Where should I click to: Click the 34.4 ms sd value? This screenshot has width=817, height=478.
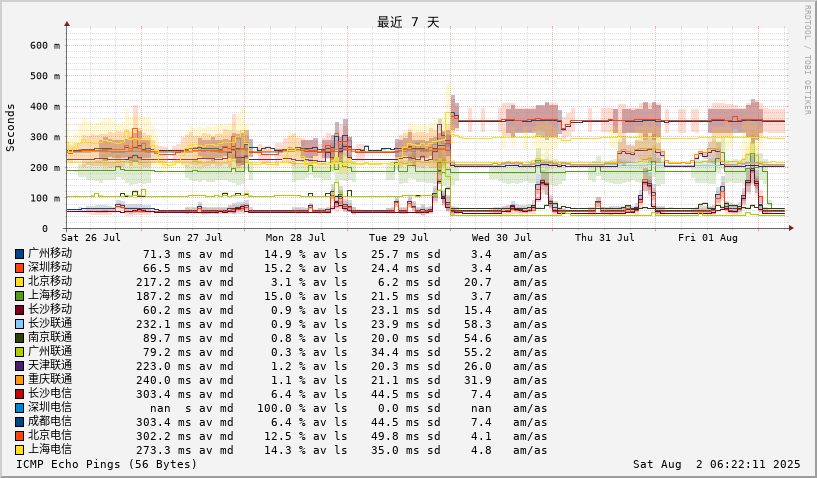coord(405,353)
